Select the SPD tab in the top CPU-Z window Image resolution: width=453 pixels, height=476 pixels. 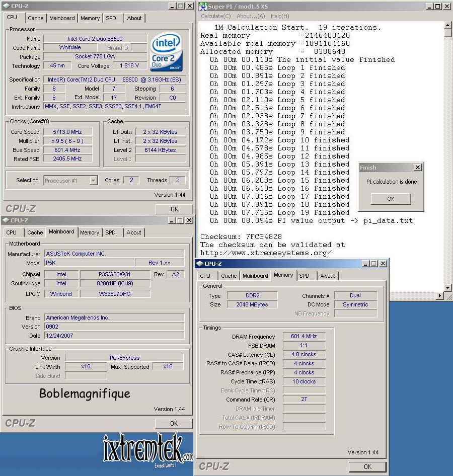coord(111,18)
